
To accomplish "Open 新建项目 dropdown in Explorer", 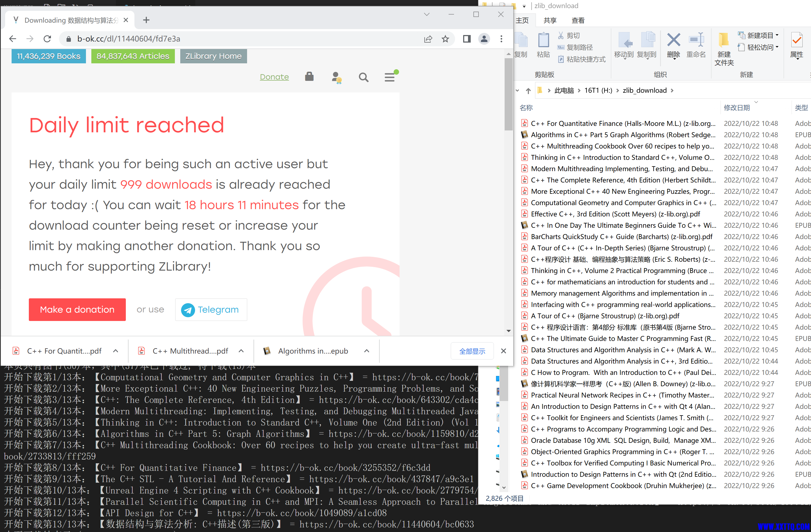I will pyautogui.click(x=759, y=36).
